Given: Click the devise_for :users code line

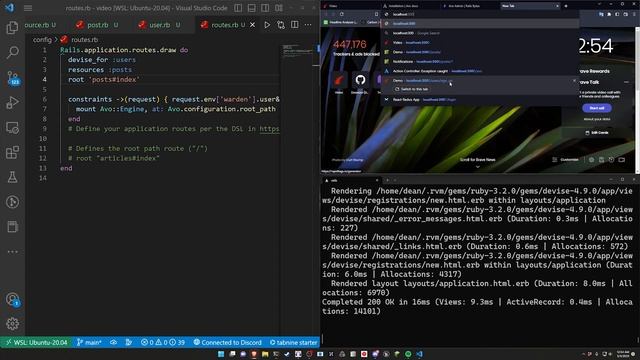Looking at the screenshot, I should click(x=102, y=60).
